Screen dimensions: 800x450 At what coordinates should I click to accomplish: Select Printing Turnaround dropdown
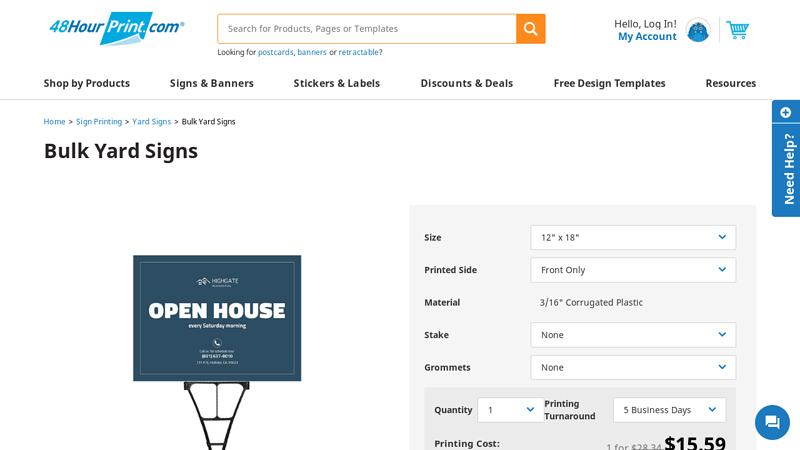point(669,410)
